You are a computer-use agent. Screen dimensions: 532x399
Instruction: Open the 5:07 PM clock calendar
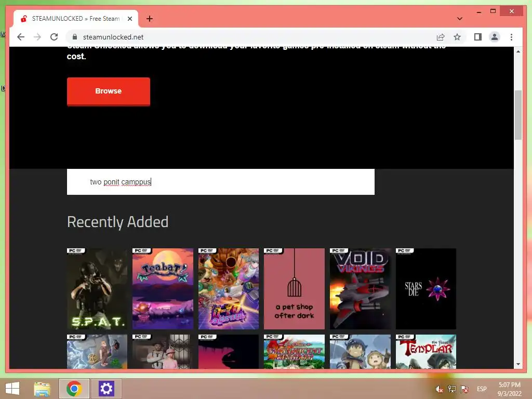click(509, 389)
